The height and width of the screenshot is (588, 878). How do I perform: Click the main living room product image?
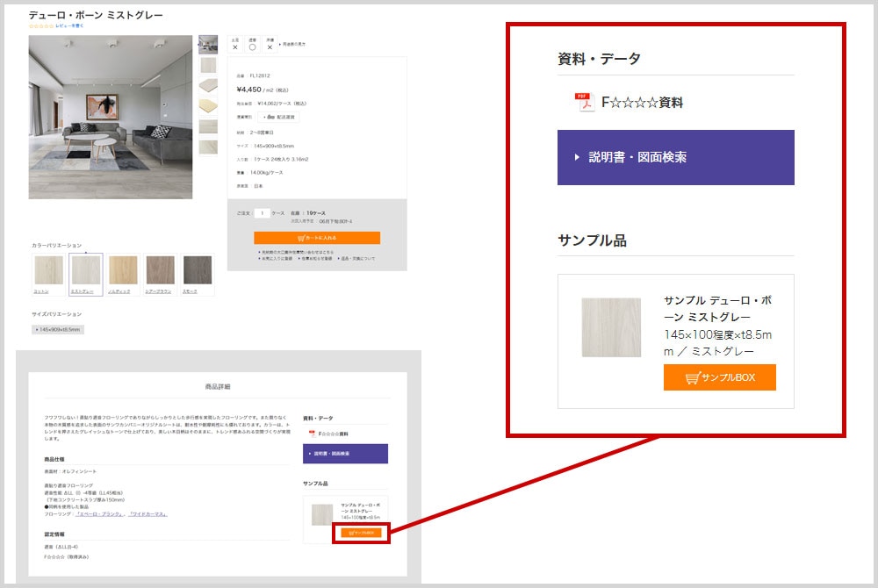(110, 117)
